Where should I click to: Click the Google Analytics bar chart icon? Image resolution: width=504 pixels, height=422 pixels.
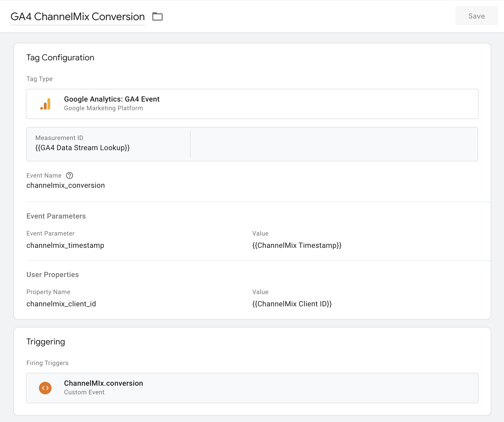(45, 104)
